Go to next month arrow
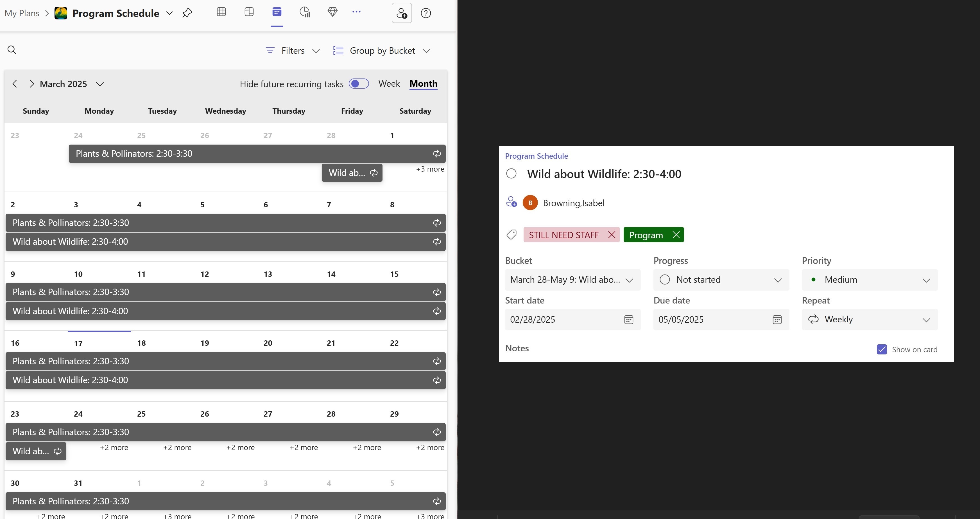The image size is (980, 519). coord(31,84)
